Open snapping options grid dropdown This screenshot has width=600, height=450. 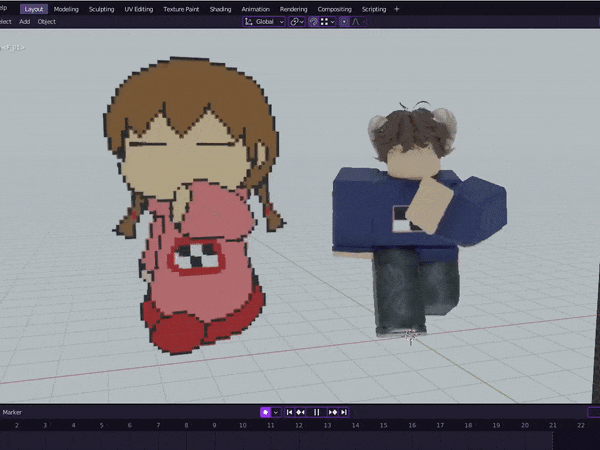[328, 22]
